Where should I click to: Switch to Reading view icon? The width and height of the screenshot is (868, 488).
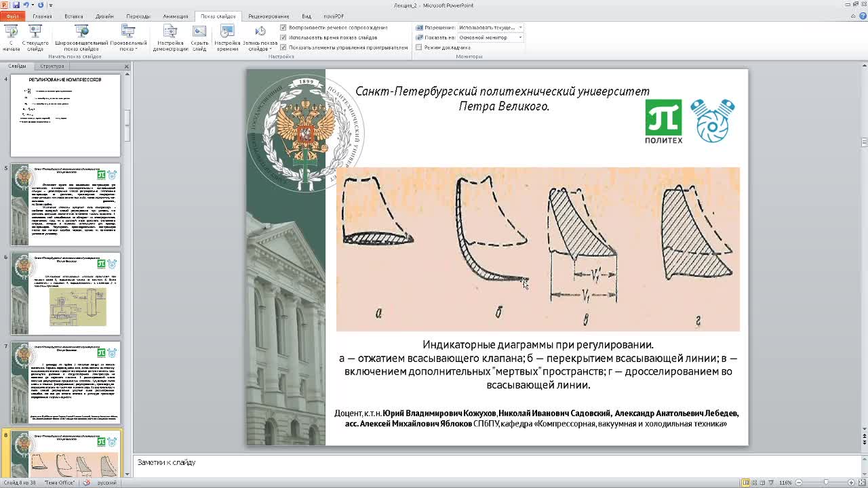[x=764, y=483]
